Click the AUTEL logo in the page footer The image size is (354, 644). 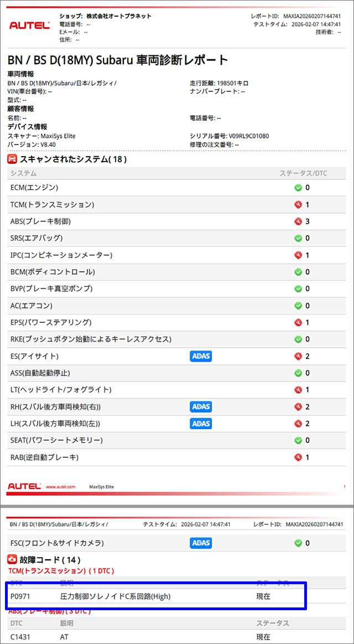click(x=24, y=487)
